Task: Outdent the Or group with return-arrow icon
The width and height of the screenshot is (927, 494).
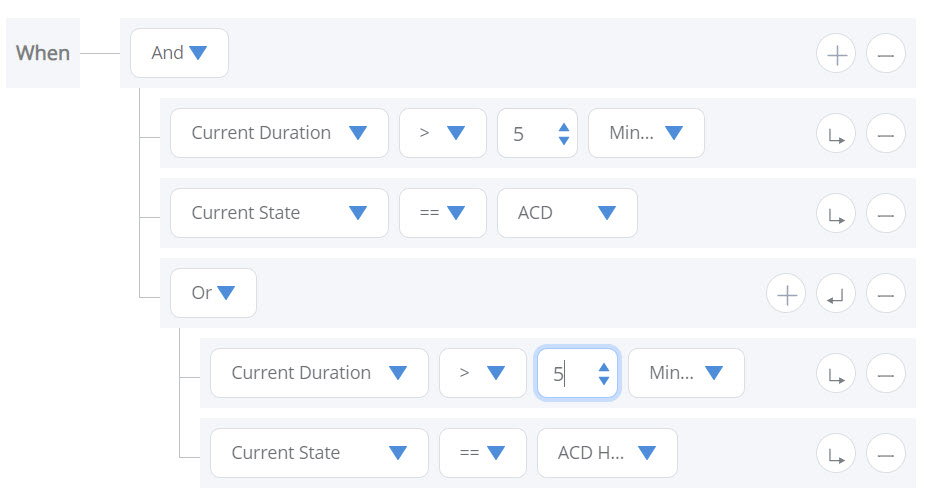Action: (x=836, y=294)
